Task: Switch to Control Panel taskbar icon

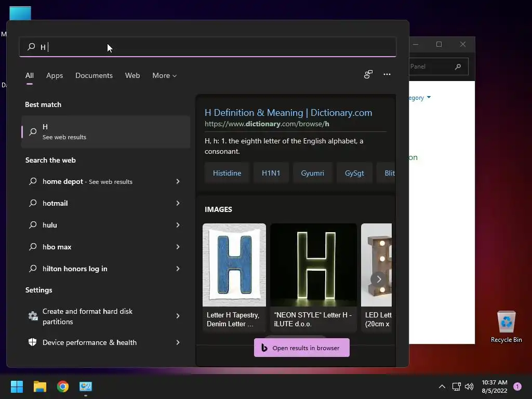Action: tap(86, 387)
